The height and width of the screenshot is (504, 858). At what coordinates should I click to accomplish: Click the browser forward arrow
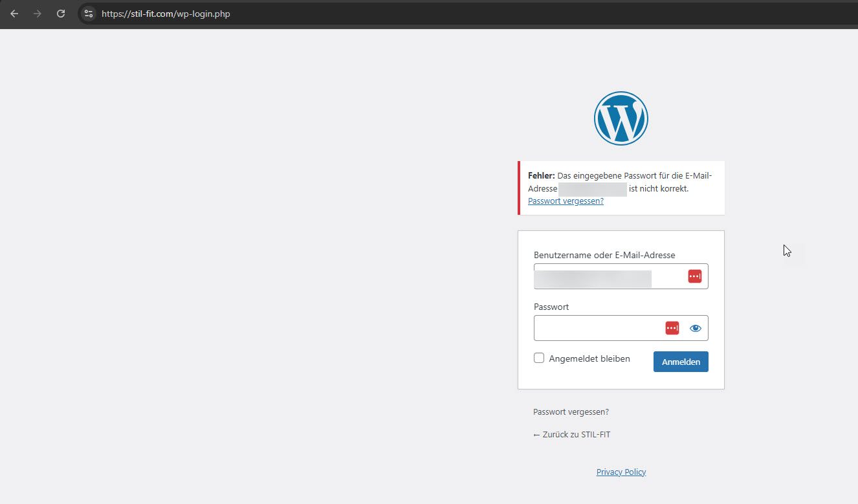coord(38,14)
